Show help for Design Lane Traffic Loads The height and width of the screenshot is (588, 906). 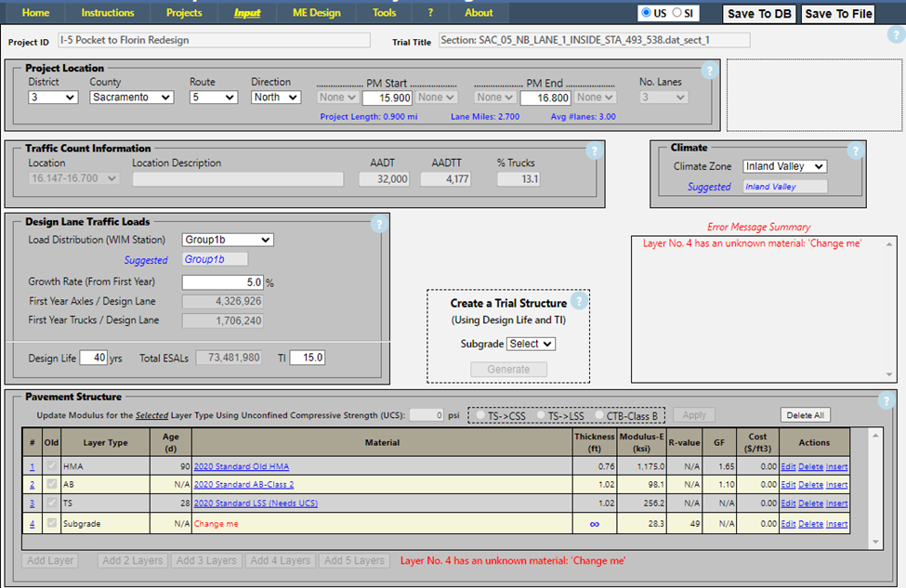378,224
